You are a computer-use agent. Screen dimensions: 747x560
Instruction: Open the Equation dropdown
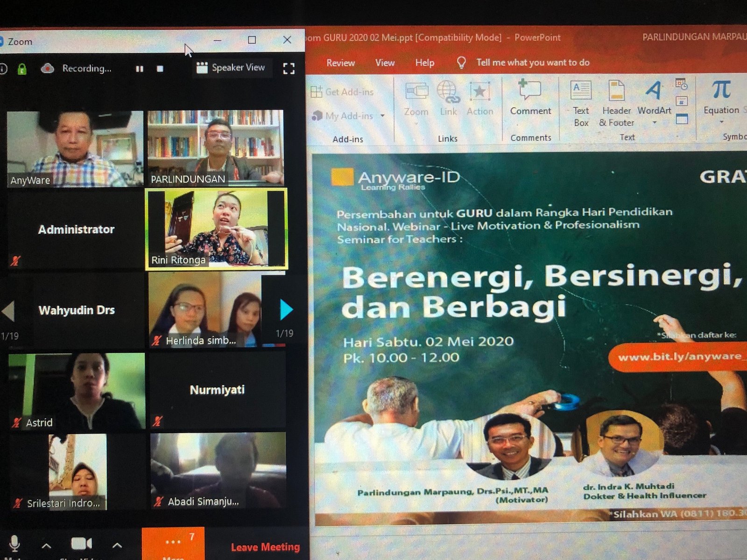tap(721, 121)
